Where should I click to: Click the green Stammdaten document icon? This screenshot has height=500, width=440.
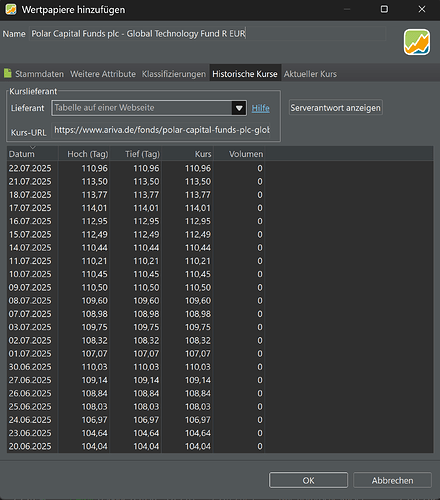click(x=8, y=73)
